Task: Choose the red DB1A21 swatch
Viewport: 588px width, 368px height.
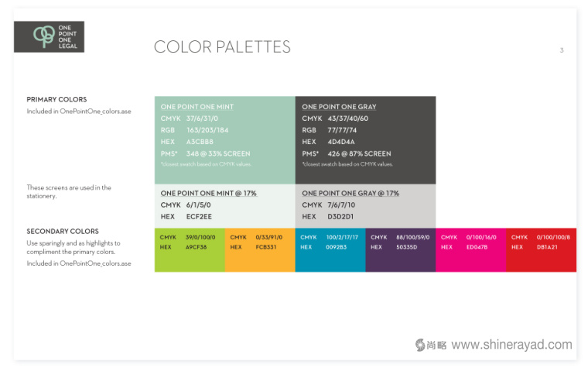Action: point(541,249)
